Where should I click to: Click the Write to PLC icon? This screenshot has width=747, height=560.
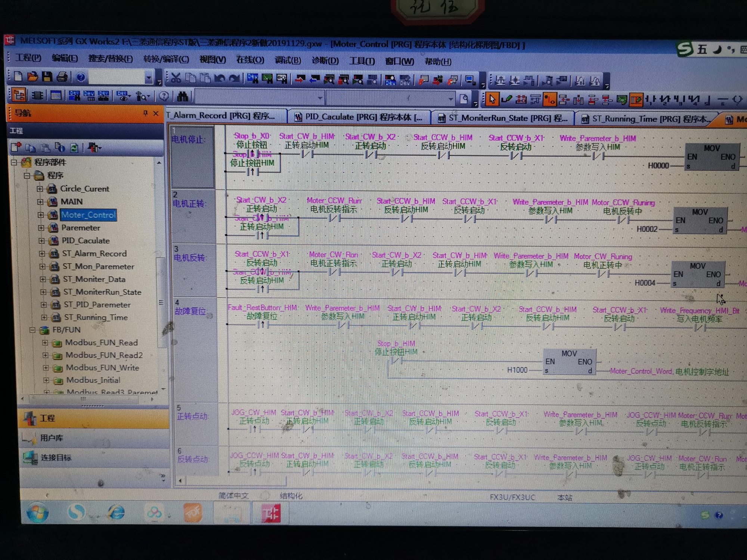pos(300,79)
